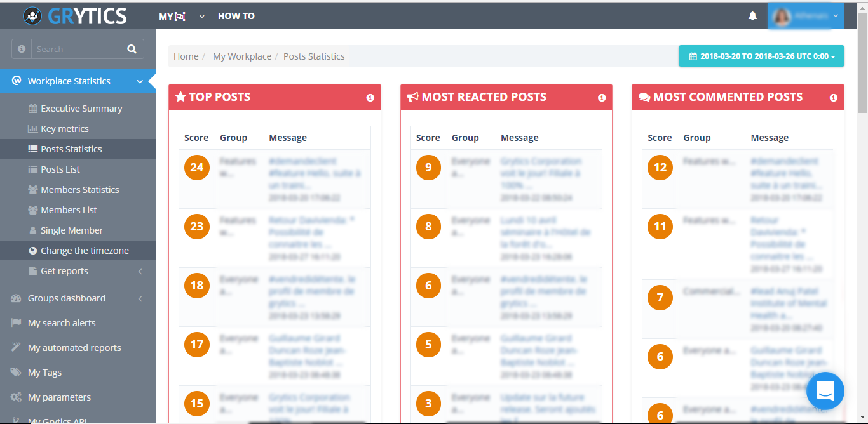Click the Message column header in Most Commented Posts
The height and width of the screenshot is (424, 868).
click(770, 138)
